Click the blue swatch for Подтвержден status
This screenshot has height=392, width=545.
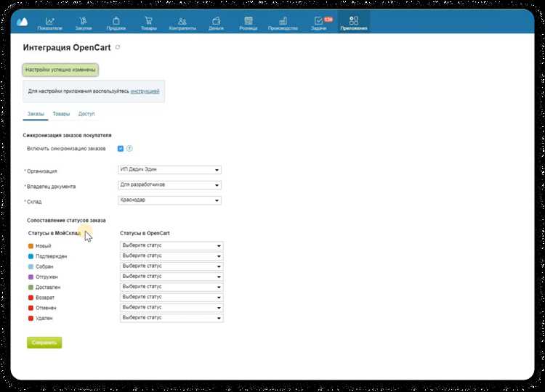(x=31, y=256)
